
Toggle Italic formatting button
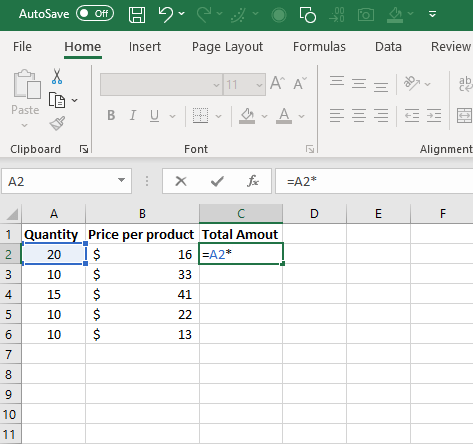coord(133,116)
